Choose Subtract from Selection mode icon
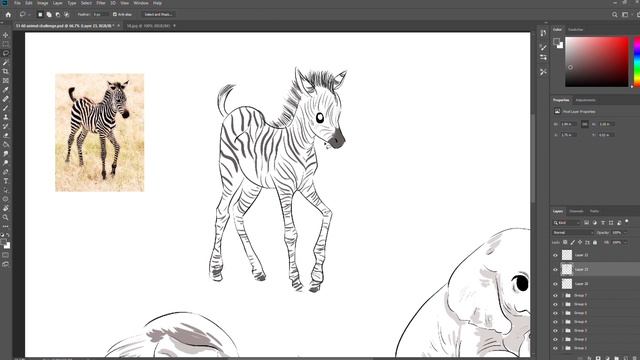The image size is (640, 360). click(58, 14)
